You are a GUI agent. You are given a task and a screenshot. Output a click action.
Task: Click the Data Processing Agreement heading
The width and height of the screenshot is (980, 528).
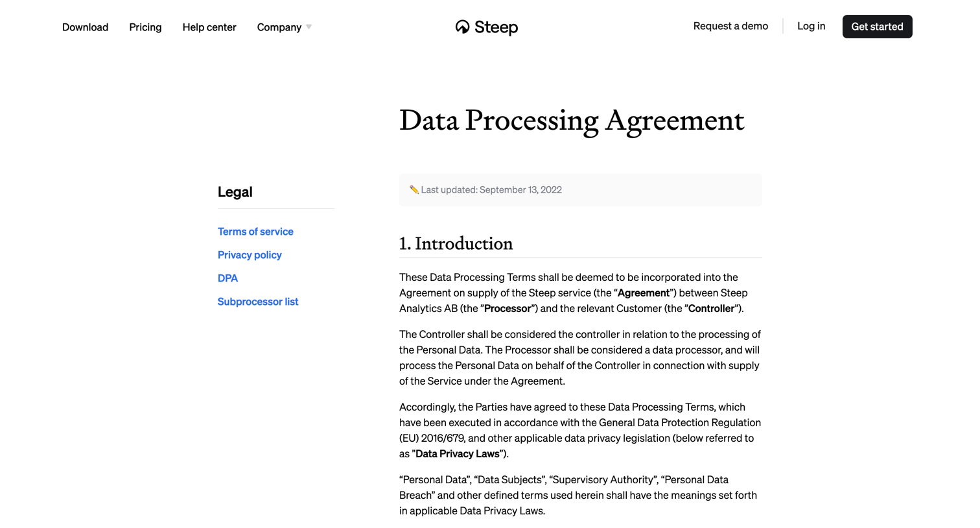(x=572, y=121)
